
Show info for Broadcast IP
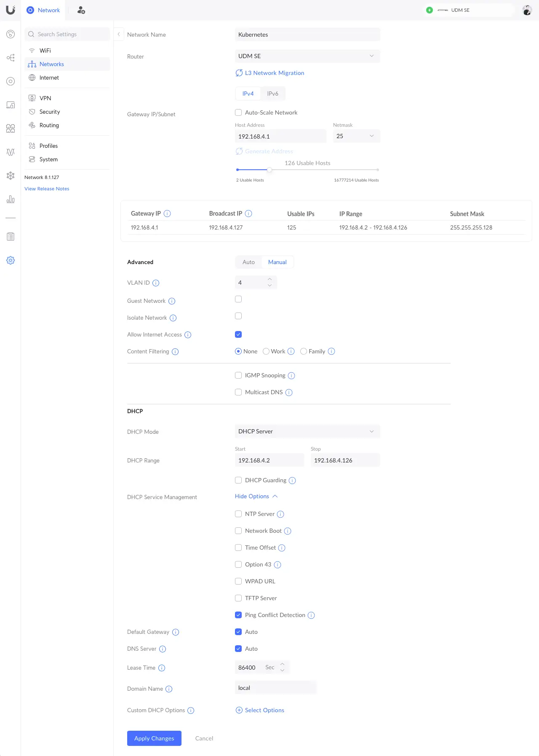tap(248, 214)
